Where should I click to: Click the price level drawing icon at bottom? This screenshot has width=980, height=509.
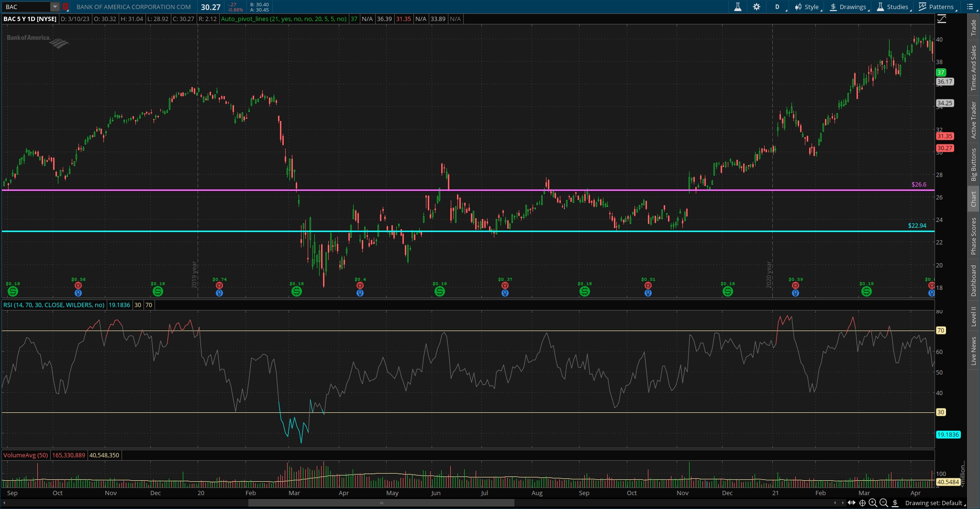coord(895,503)
